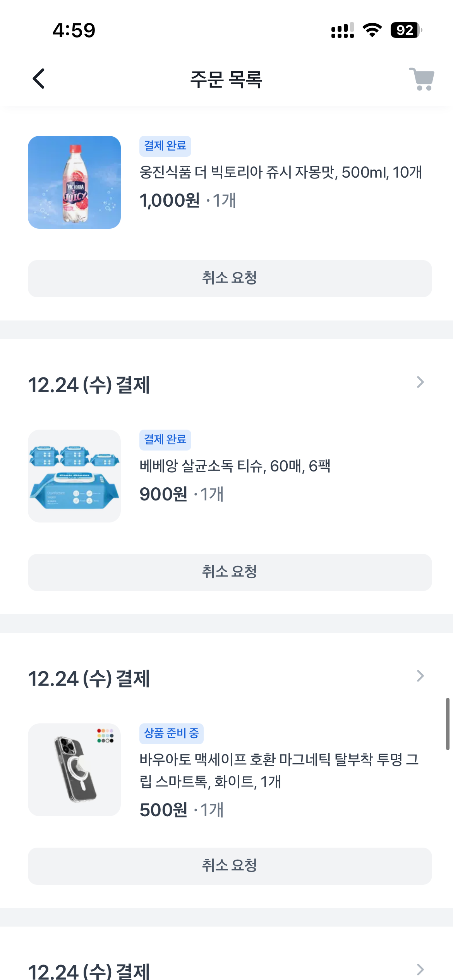453x980 pixels.
Task: Request cancel for the 베베앙 살균소독 티슈 order
Action: (230, 572)
